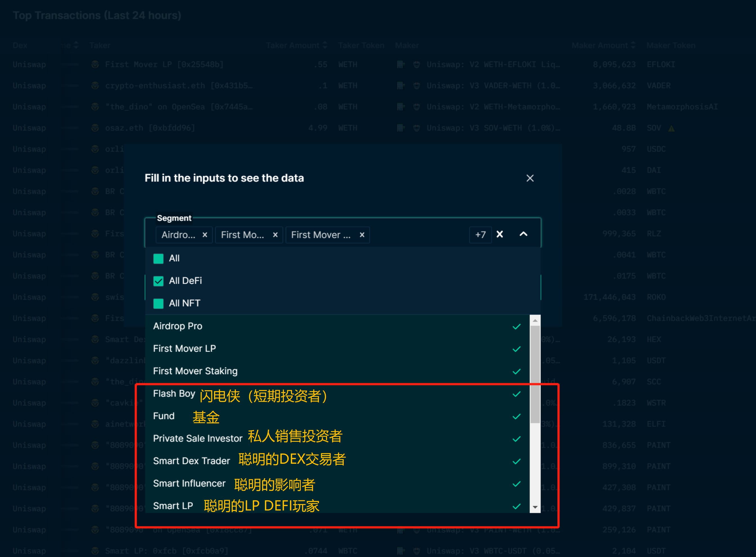The width and height of the screenshot is (756, 557).
Task: Toggle the All checkbox
Action: coord(158,259)
